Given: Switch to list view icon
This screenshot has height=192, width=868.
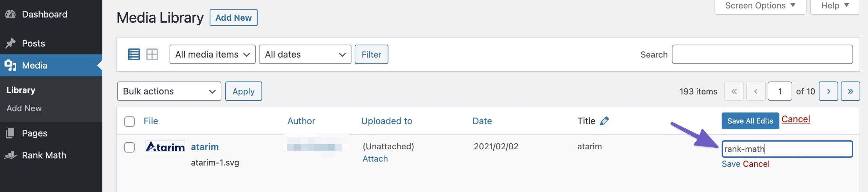Looking at the screenshot, I should 134,55.
